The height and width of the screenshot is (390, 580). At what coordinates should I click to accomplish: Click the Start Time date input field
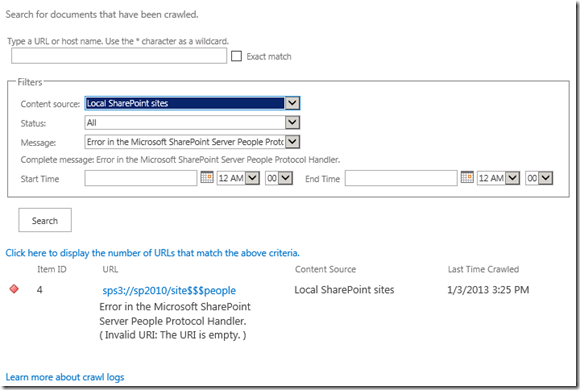(141, 178)
